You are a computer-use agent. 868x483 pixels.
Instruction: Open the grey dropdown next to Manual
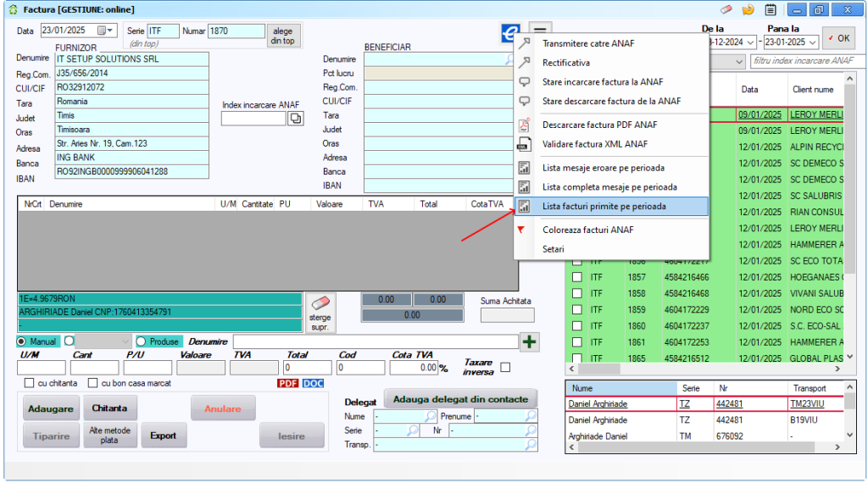tap(103, 341)
